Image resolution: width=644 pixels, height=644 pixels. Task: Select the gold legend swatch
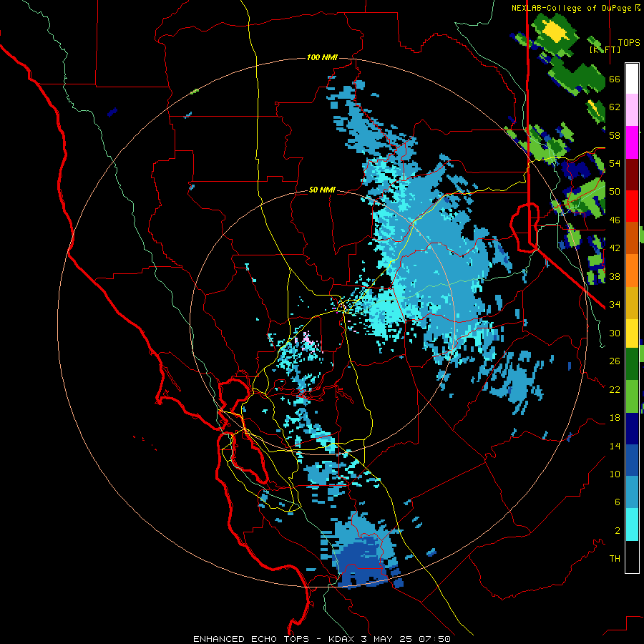coord(632,303)
